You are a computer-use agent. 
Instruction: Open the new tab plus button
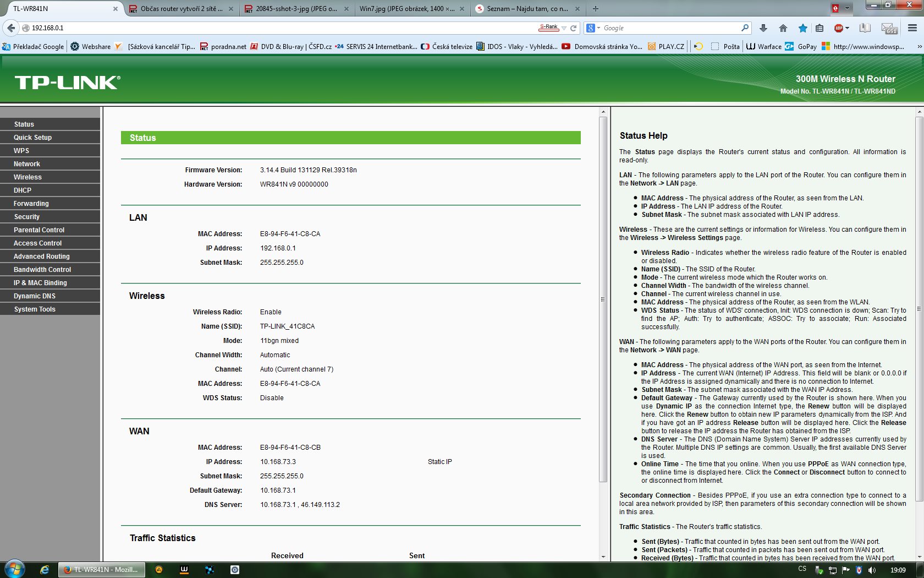596,9
